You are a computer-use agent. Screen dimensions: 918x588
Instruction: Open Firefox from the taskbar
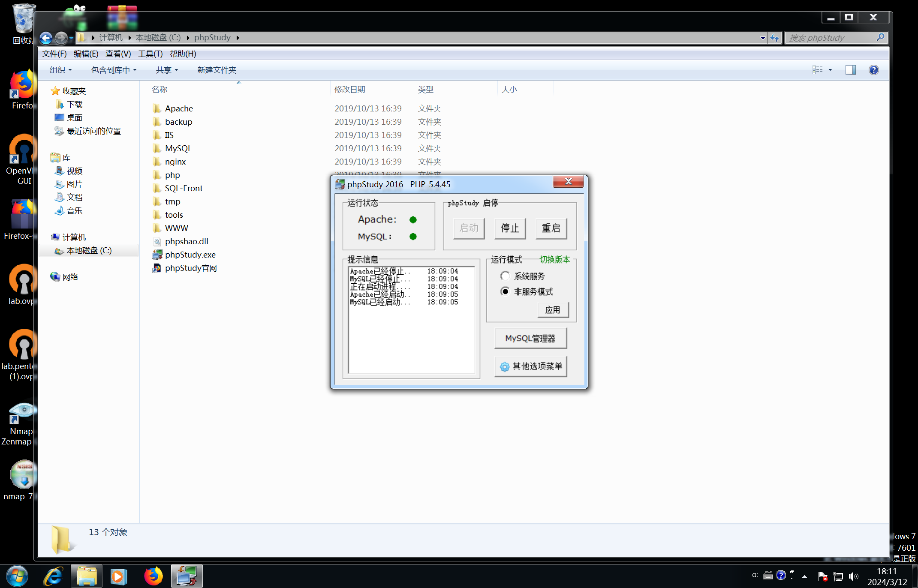pyautogui.click(x=153, y=576)
